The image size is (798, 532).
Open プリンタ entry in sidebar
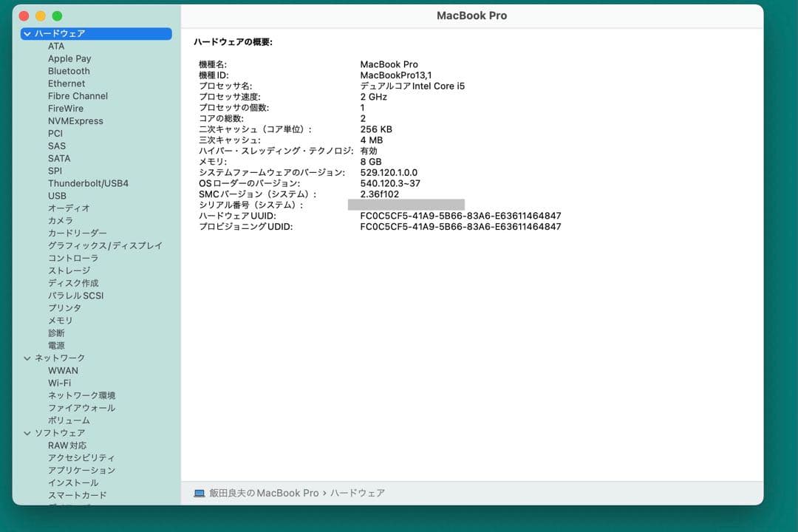(x=64, y=308)
